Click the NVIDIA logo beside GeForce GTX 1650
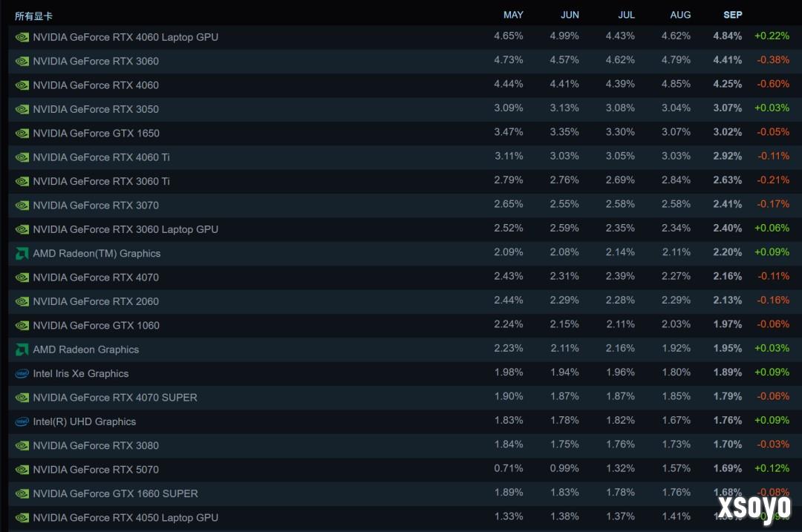Viewport: 802px width, 532px height. [22, 133]
